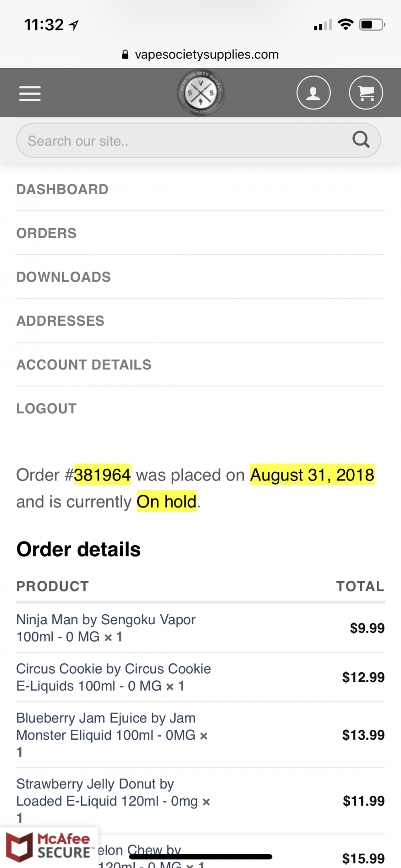Open the shopping cart icon

(x=366, y=93)
